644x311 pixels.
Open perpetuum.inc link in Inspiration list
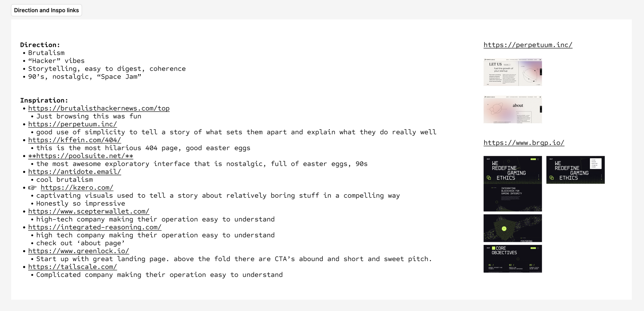click(x=73, y=124)
